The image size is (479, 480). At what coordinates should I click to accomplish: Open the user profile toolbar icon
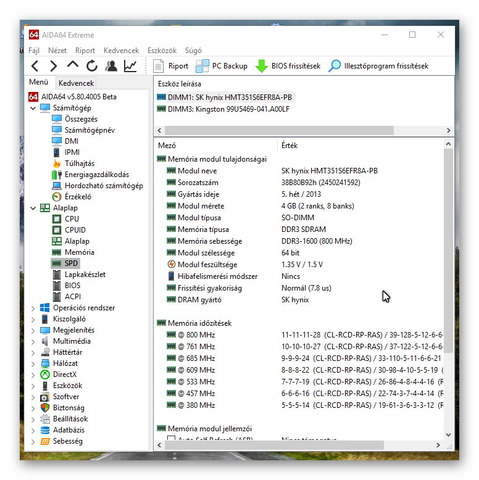tap(111, 66)
